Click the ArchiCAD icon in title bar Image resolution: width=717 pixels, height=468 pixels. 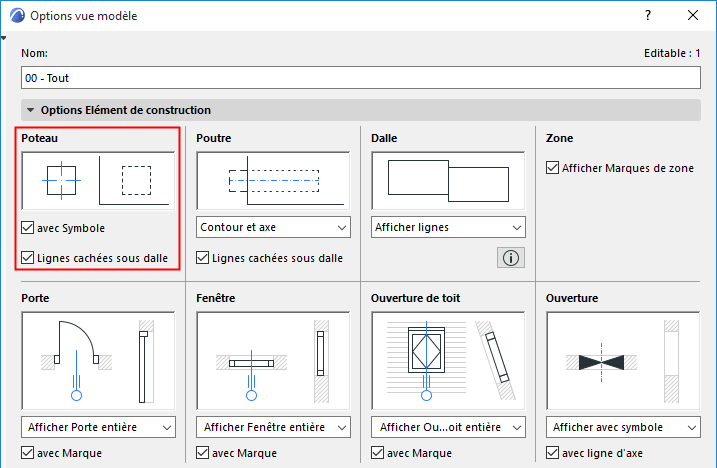coord(17,16)
